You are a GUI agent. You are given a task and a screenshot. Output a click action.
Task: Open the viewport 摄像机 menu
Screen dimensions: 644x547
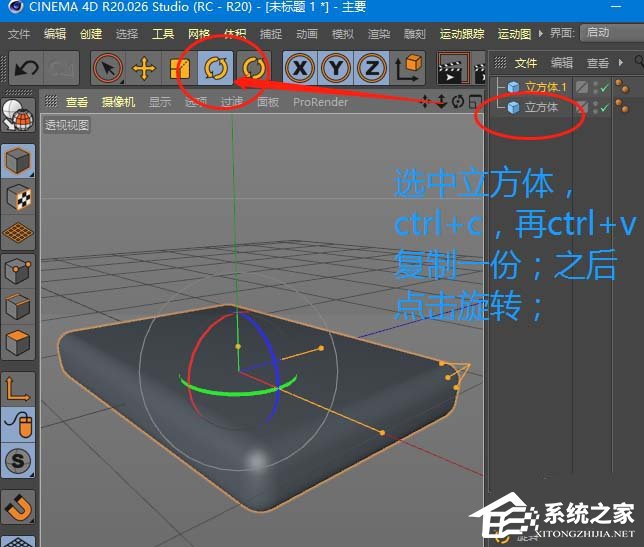coord(118,102)
